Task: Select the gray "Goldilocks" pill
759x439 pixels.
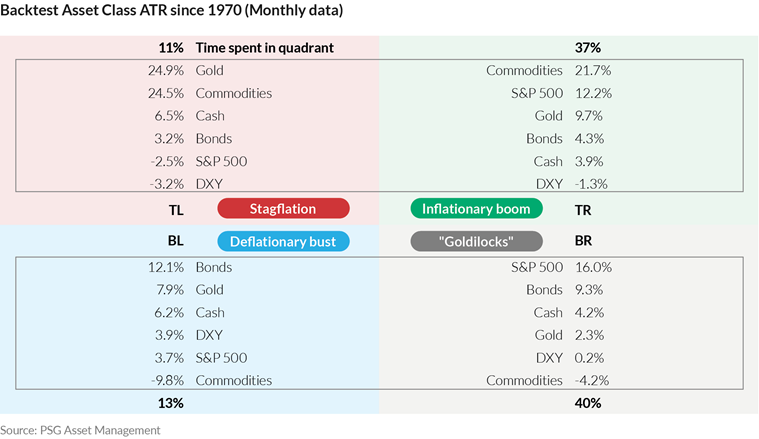Action: [476, 241]
